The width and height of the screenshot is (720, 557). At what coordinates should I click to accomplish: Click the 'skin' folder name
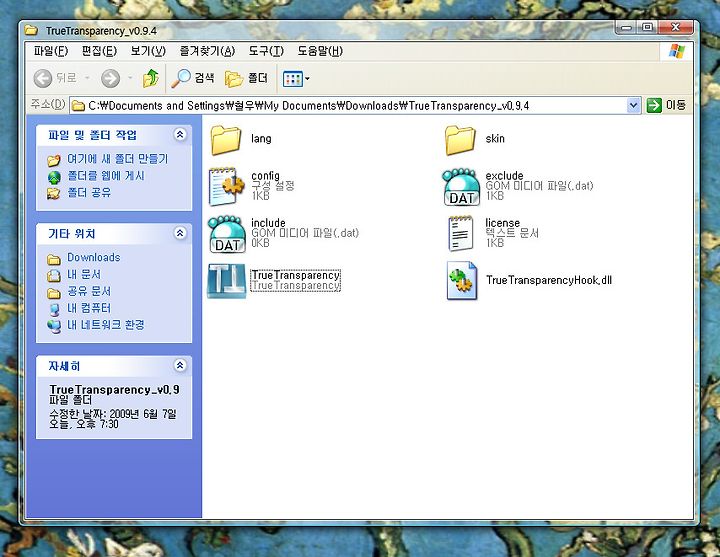pyautogui.click(x=495, y=139)
